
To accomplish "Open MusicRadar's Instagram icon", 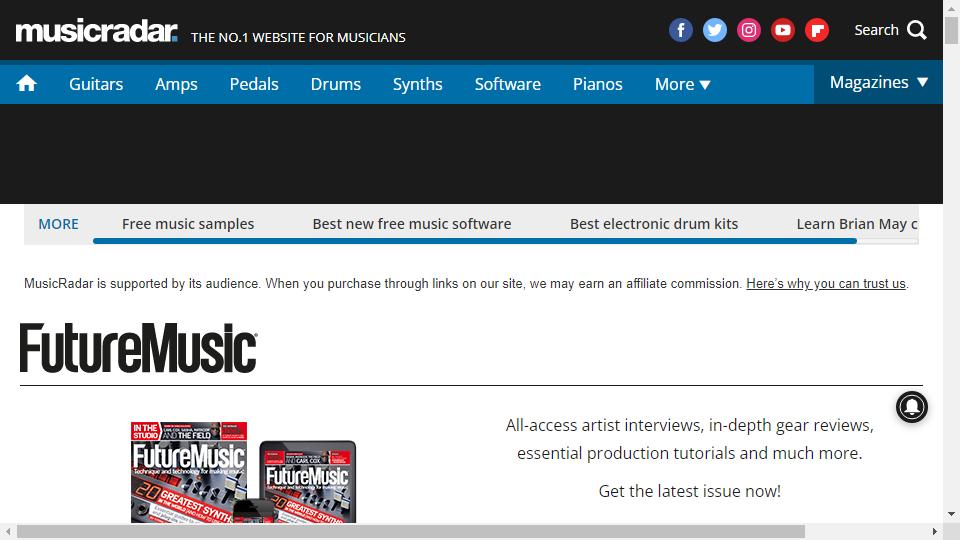I will point(748,30).
